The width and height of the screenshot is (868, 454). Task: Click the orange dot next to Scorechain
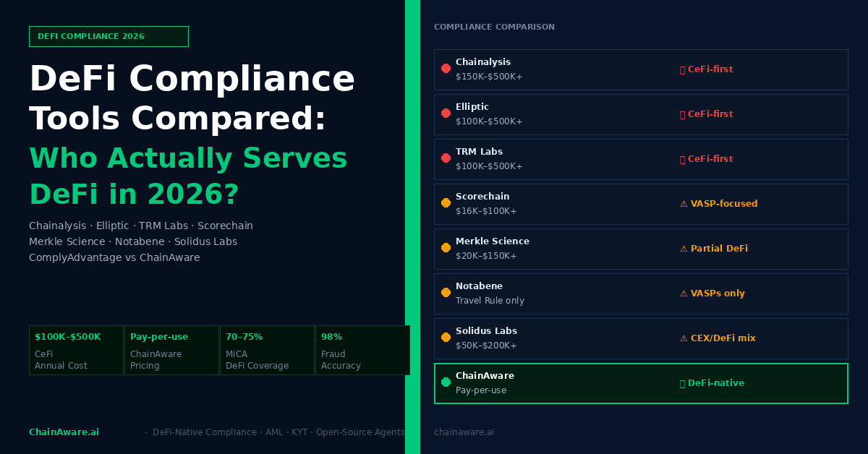(446, 203)
